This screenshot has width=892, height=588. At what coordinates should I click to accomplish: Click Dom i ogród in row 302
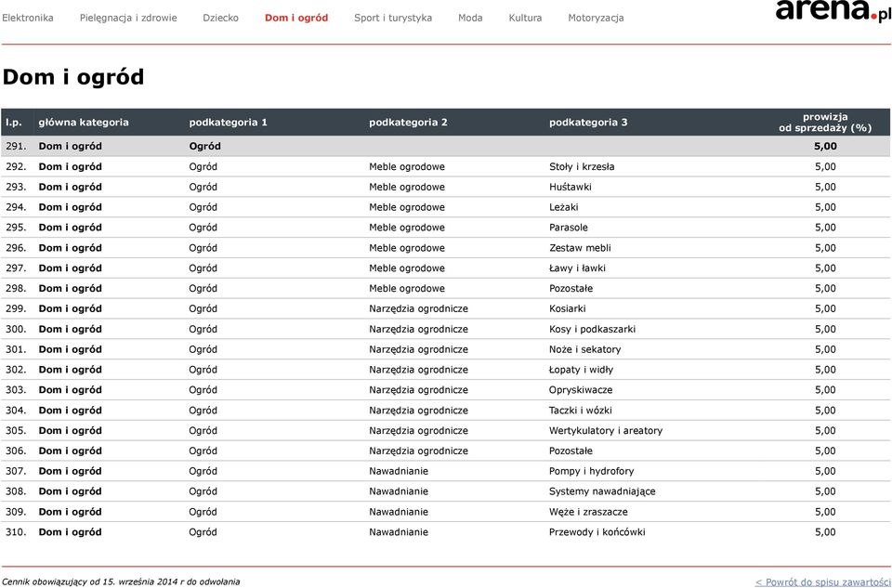[x=70, y=370]
